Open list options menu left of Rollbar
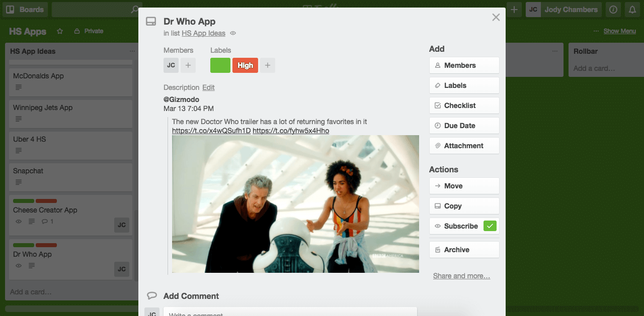The height and width of the screenshot is (316, 644). pyautogui.click(x=555, y=51)
